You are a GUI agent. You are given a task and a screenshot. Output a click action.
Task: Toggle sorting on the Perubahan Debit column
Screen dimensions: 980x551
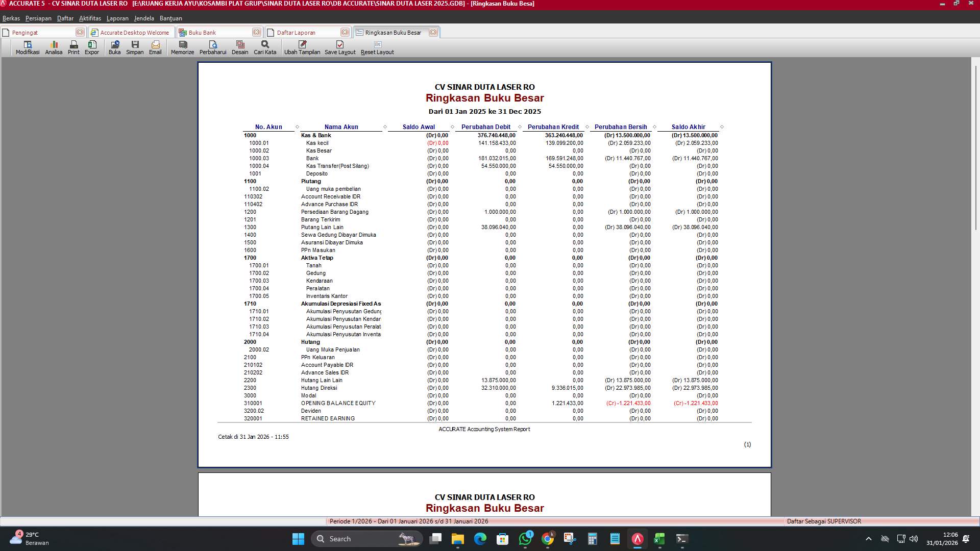[485, 127]
